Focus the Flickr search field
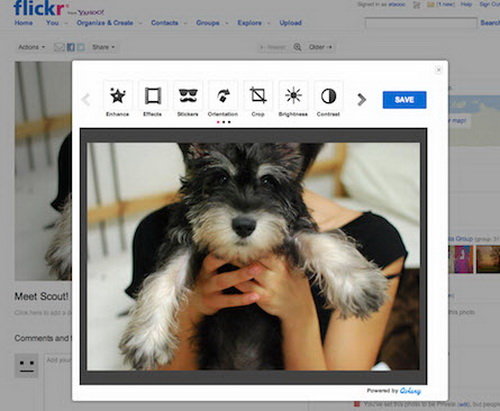This screenshot has width=500, height=411. 421,23
